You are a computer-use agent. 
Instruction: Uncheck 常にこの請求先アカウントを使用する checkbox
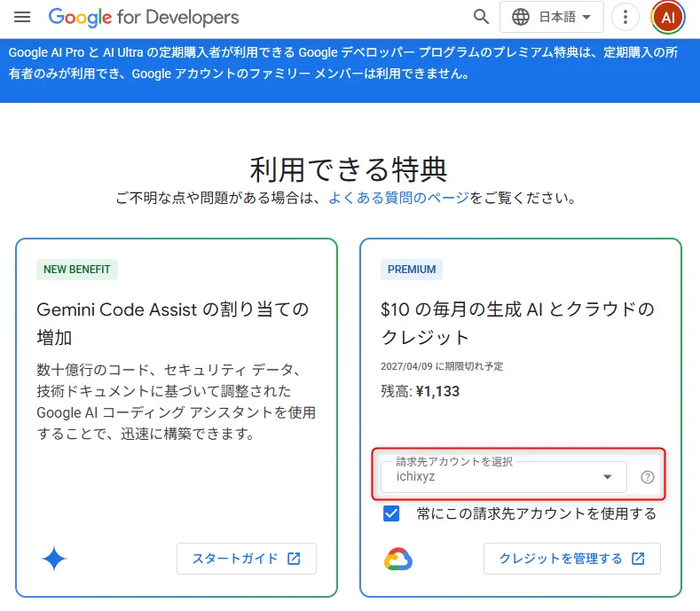tap(392, 513)
